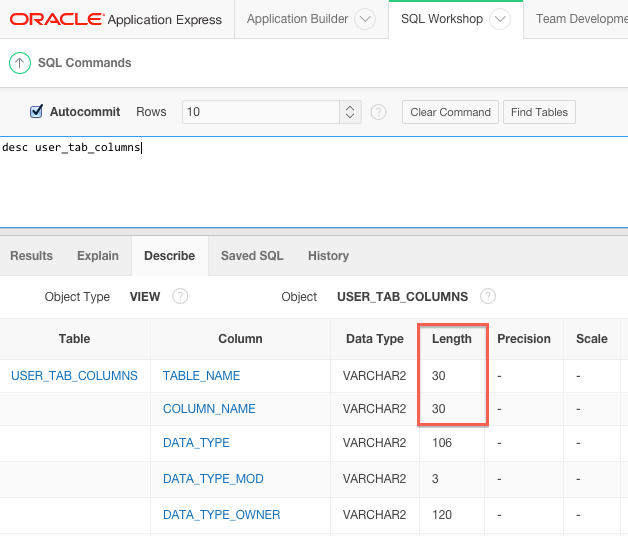This screenshot has width=628, height=536.
Task: Open the COLUMN_NAME column link
Action: coord(209,409)
